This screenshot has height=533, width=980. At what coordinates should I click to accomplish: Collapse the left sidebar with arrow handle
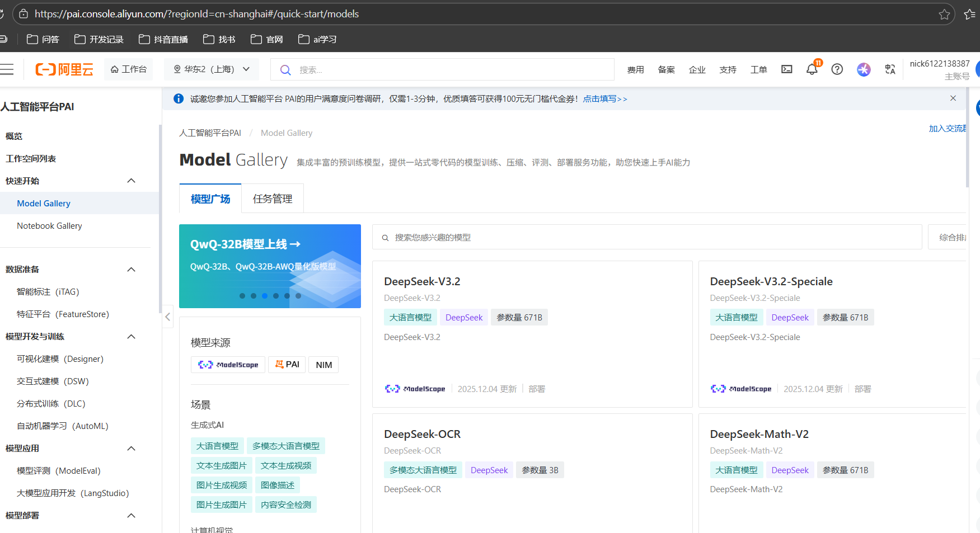coord(167,317)
